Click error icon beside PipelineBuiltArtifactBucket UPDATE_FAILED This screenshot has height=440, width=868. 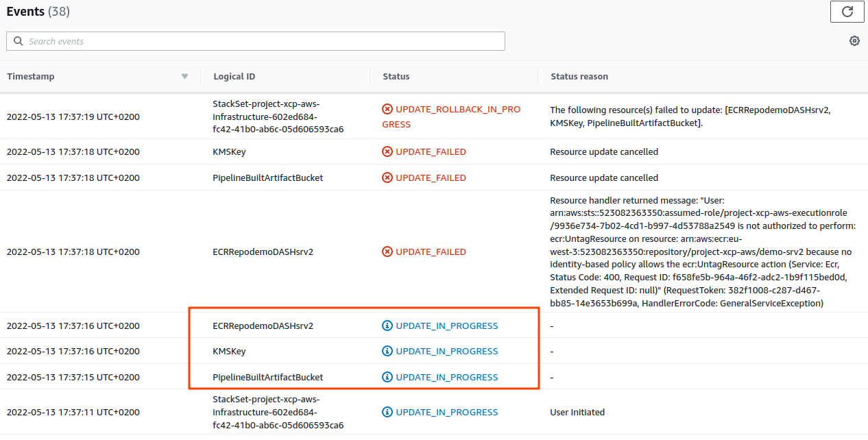[x=387, y=178]
